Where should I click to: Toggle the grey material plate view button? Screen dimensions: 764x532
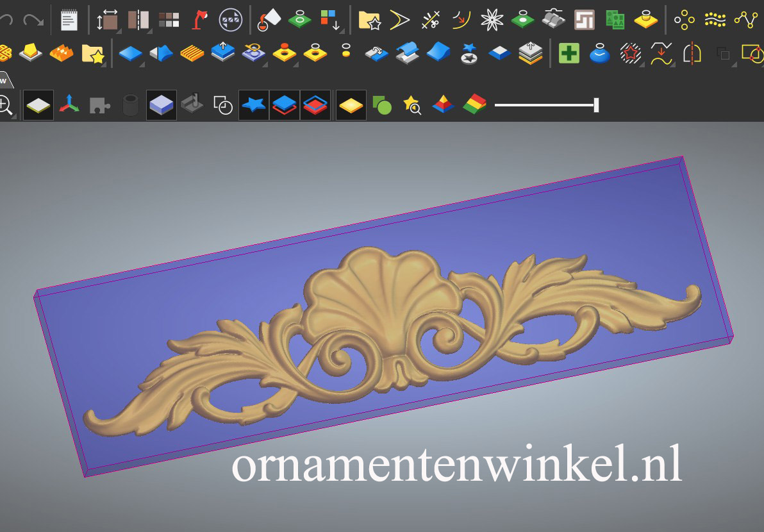coord(38,104)
